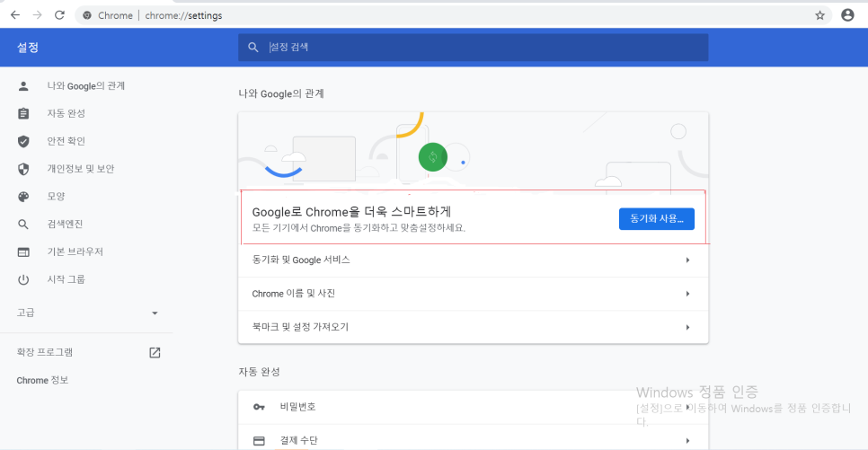Viewport: 868px width, 450px height.
Task: Click clipboard icon beside 자동 완성
Action: pos(23,113)
